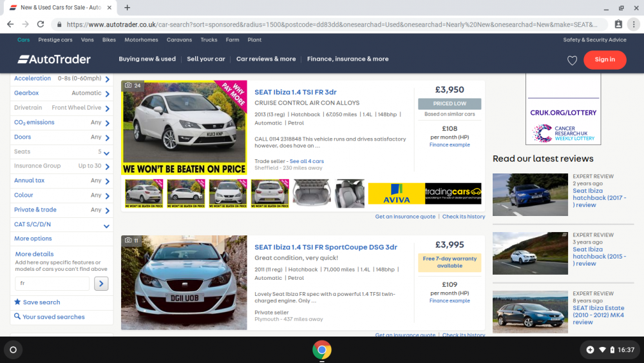The height and width of the screenshot is (363, 644).
Task: Click the Sign in button
Action: pyautogui.click(x=605, y=59)
